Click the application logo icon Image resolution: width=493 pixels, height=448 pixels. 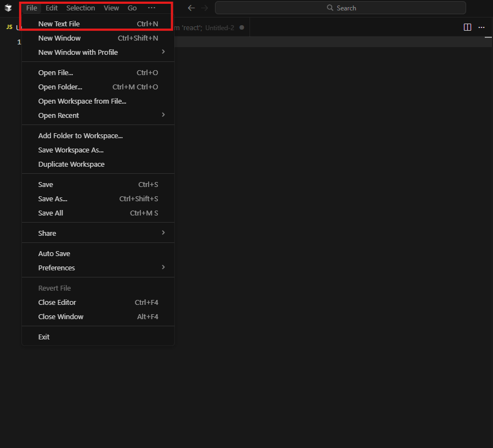[x=8, y=8]
